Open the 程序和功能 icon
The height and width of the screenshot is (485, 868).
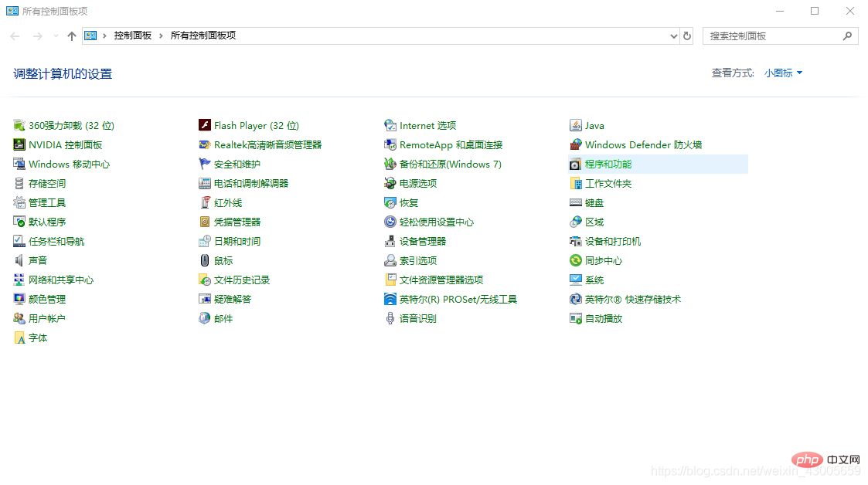point(575,164)
